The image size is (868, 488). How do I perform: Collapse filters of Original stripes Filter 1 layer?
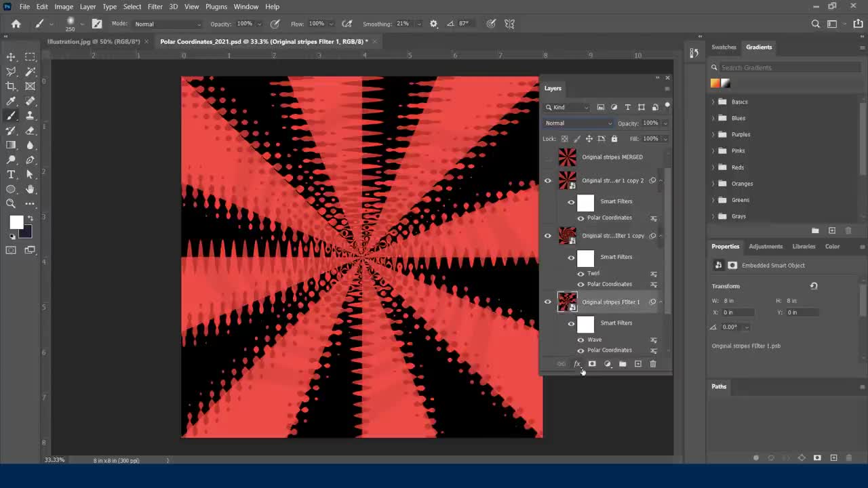tap(661, 302)
